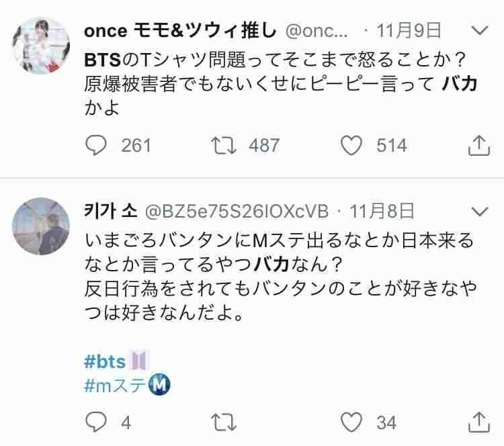Open the first tweet's text body

(280, 83)
